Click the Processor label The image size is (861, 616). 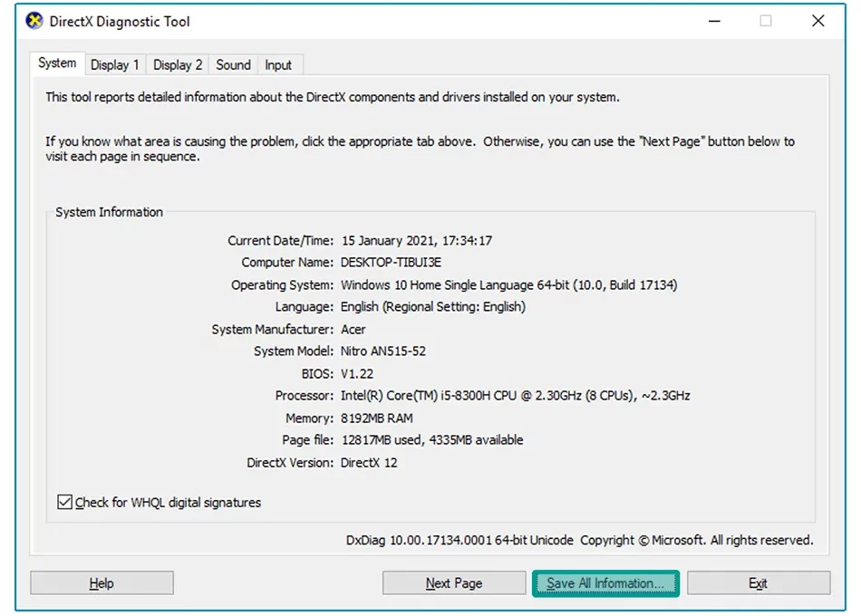click(x=305, y=396)
